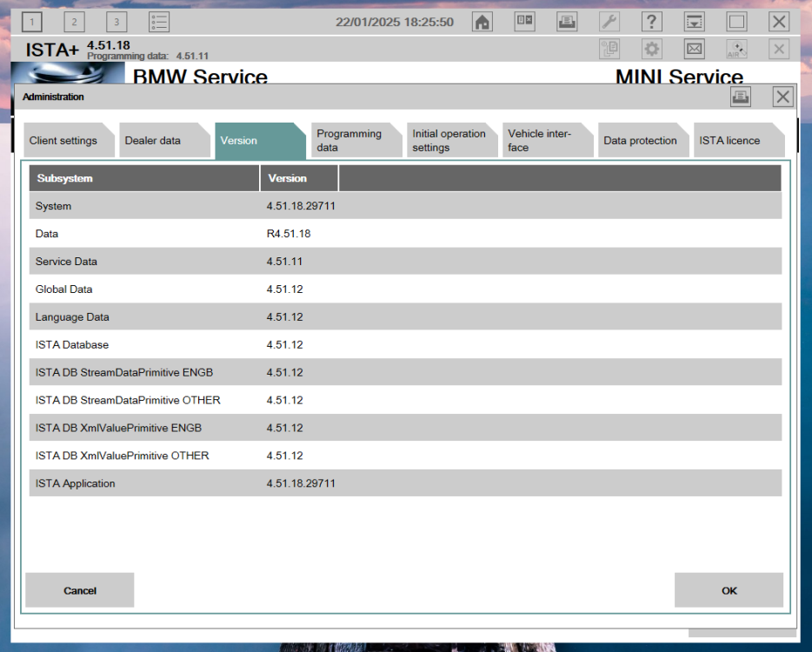This screenshot has height=652, width=812.
Task: Switch to the Programming data tab
Action: [x=349, y=141]
